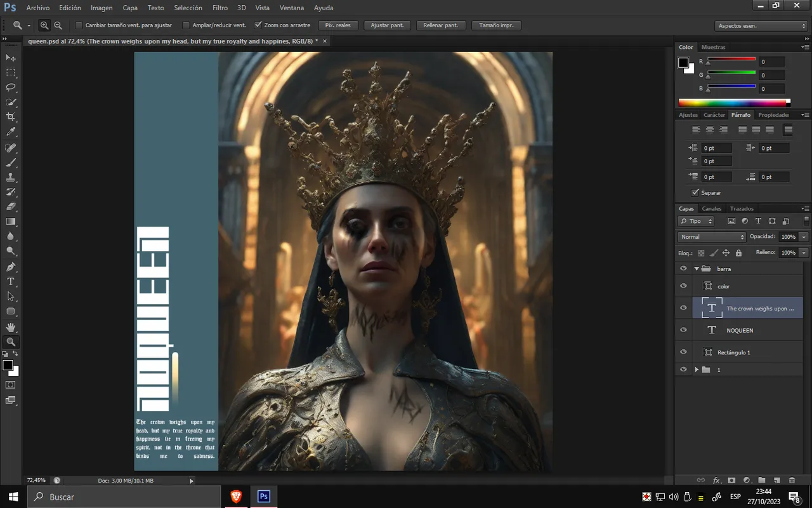
Task: Open the Aspectos esen. workspace dropdown
Action: (761, 26)
